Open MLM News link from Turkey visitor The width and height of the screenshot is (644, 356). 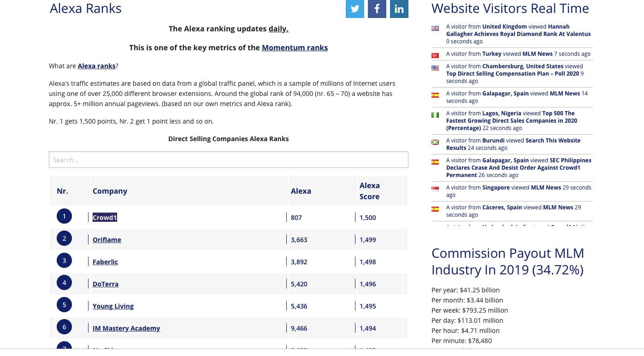point(538,54)
